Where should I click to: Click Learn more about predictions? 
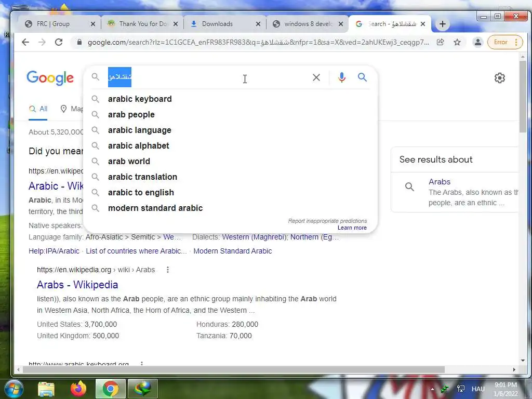352,228
